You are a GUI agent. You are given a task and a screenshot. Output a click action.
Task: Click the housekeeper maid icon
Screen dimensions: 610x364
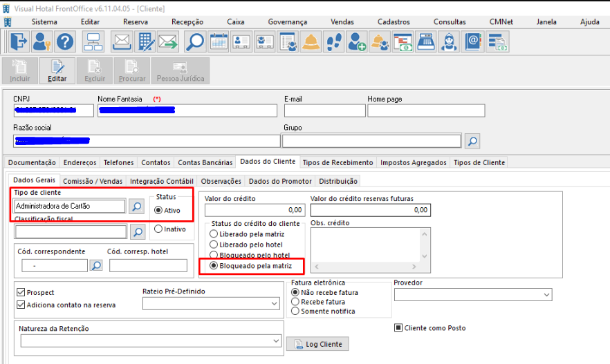pos(449,41)
